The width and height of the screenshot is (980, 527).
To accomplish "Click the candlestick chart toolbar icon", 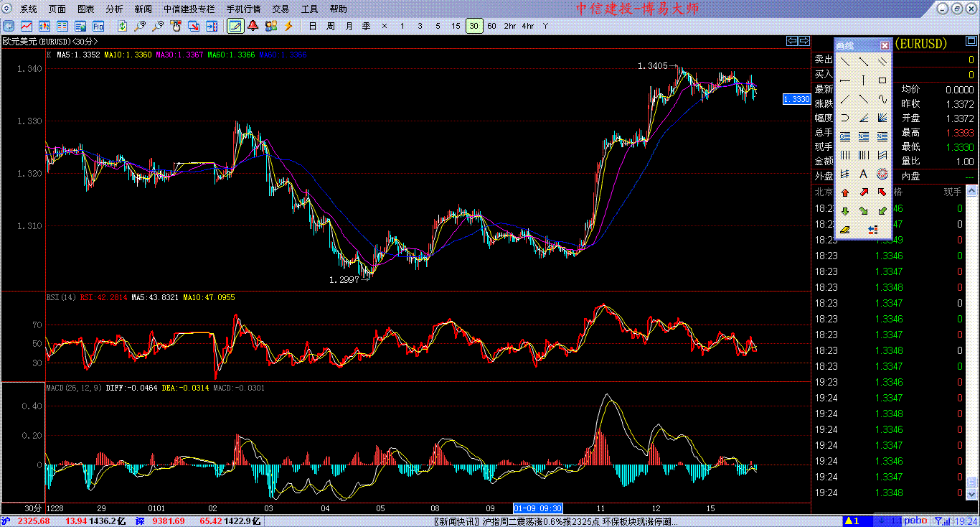I will [x=43, y=26].
